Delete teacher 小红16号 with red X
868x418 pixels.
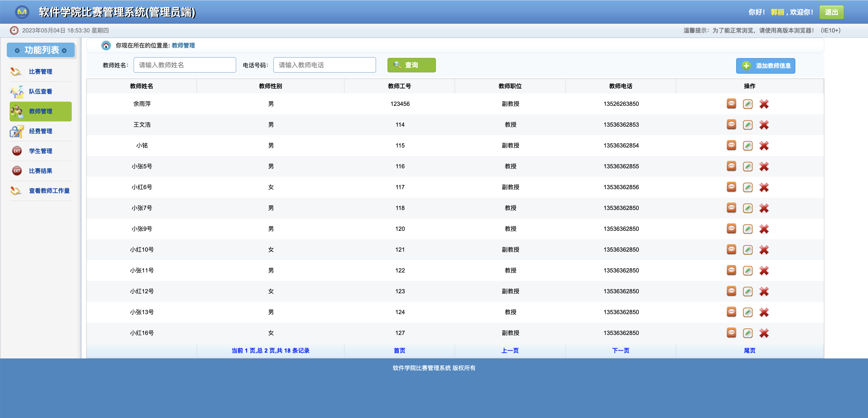click(764, 333)
